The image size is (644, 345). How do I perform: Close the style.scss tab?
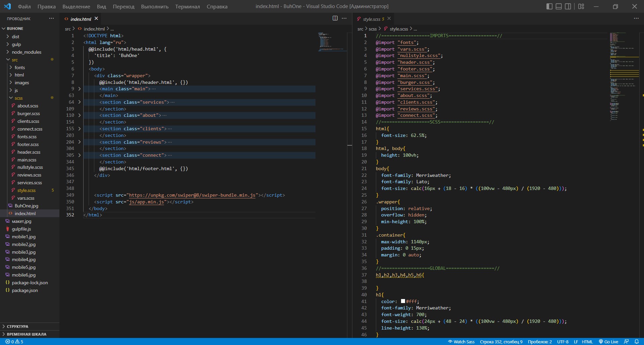coord(389,18)
